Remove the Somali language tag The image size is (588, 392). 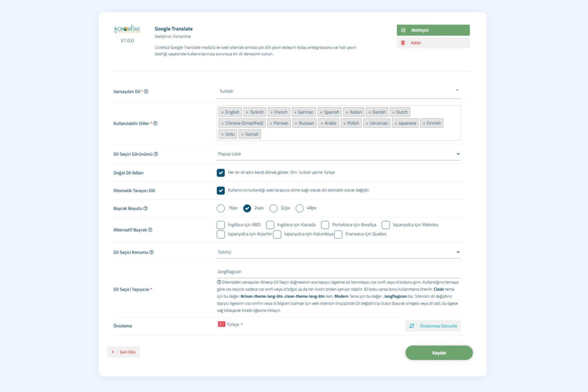[x=243, y=135]
